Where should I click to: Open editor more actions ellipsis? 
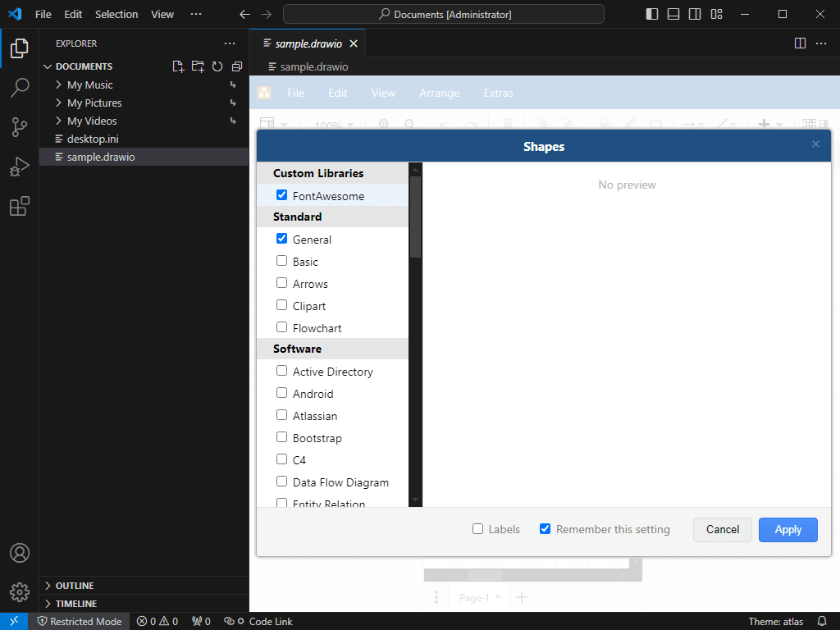[x=820, y=43]
